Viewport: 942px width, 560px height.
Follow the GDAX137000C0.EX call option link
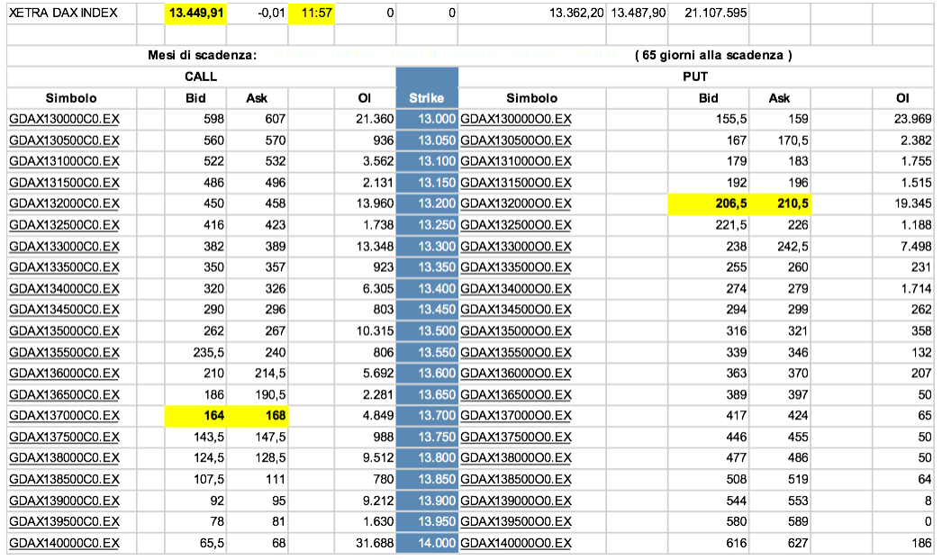64,416
